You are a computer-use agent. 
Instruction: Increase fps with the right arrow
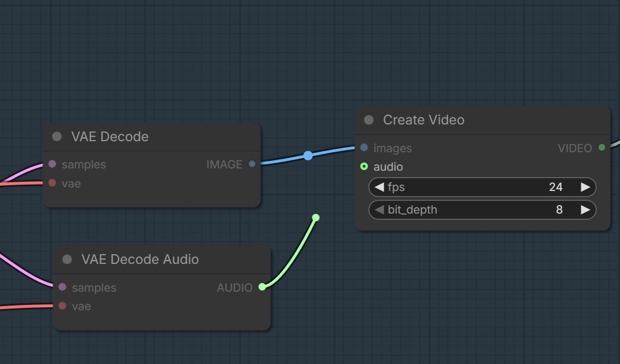pos(586,187)
